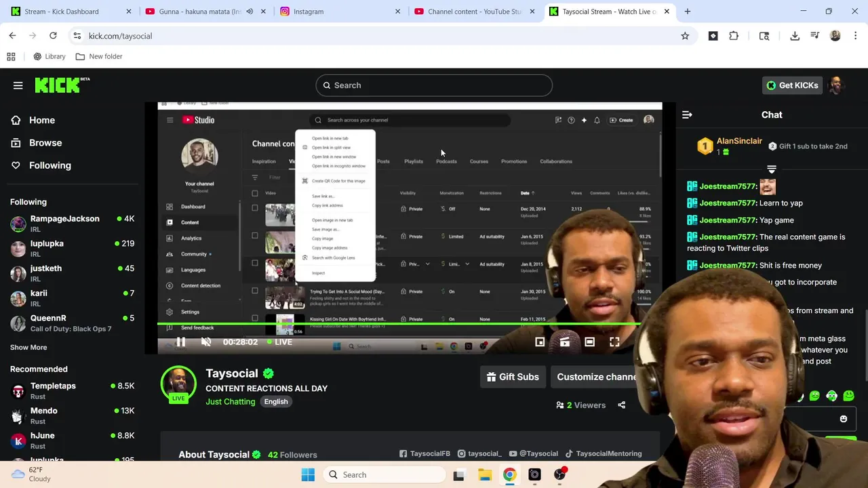Go back to previous page
This screenshot has width=868, height=488.
coord(13,36)
